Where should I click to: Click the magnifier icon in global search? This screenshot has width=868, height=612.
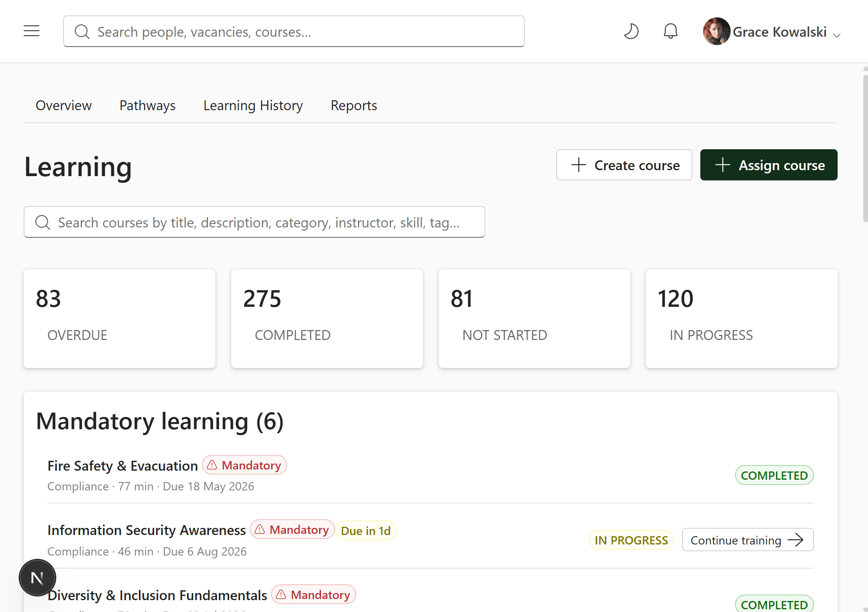click(82, 32)
